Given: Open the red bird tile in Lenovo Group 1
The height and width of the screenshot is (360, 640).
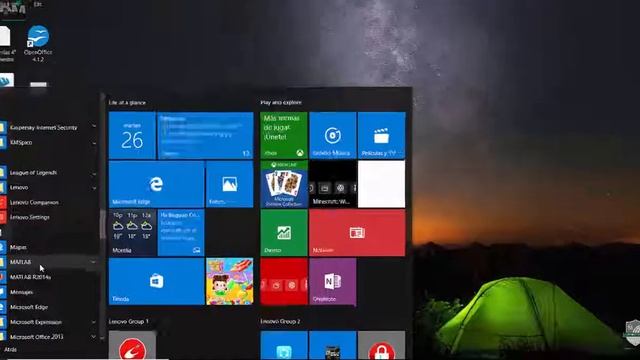Looking at the screenshot, I should tap(132, 345).
